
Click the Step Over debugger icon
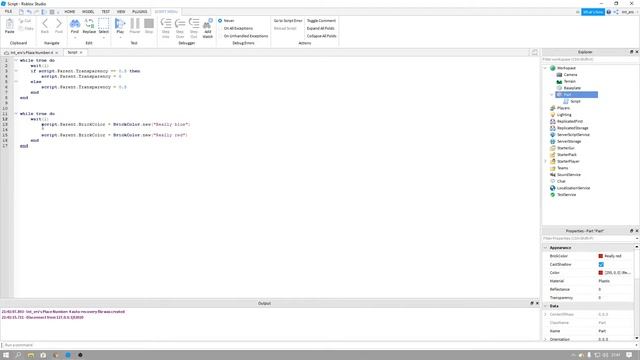point(180,23)
